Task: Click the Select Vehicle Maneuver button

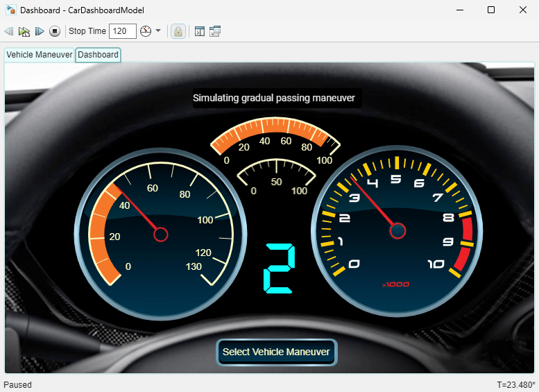Action: (276, 352)
